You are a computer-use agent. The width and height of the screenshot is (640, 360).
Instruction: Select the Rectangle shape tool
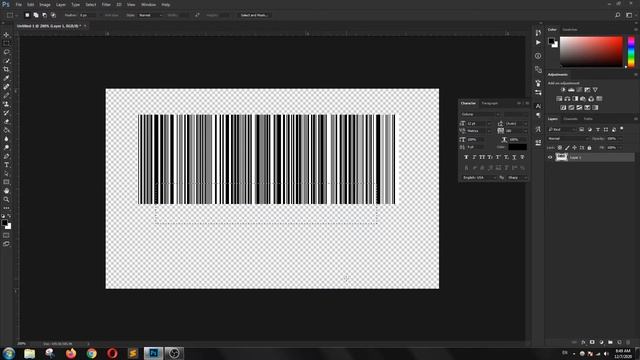click(6, 182)
